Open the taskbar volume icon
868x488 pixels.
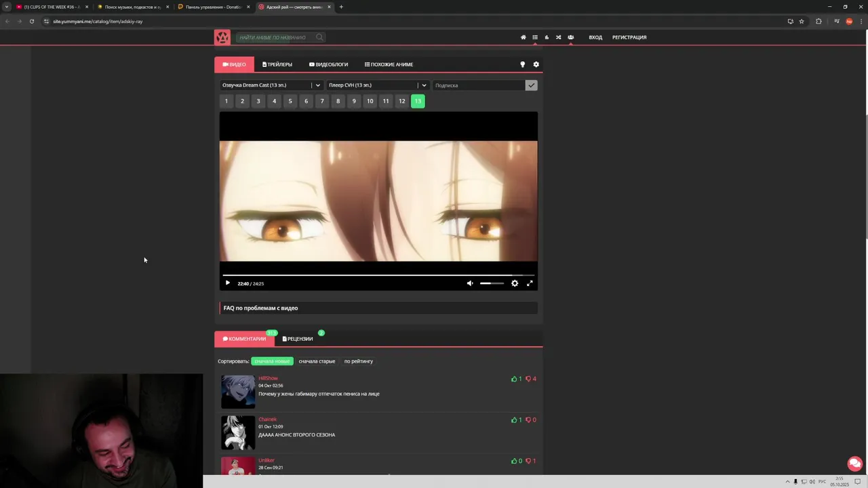812,481
